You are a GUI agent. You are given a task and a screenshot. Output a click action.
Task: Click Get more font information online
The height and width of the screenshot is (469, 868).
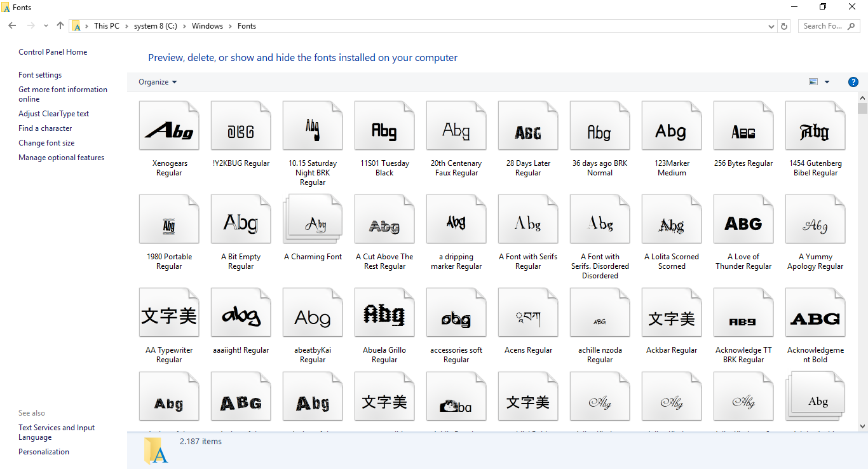tap(62, 93)
